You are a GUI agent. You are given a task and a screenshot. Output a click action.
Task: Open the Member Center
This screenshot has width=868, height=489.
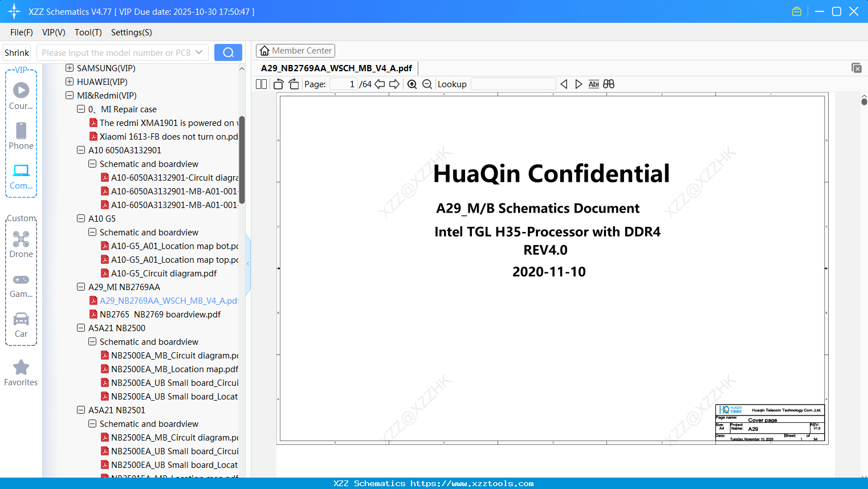coord(295,51)
